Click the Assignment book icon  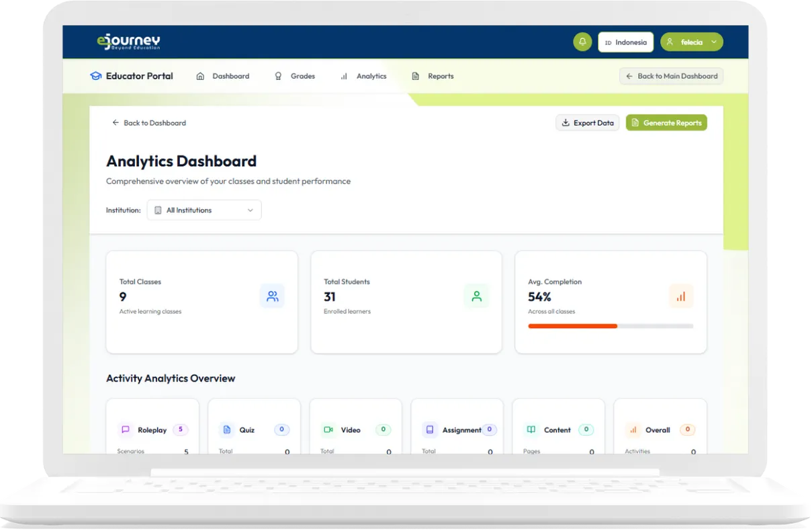pos(429,430)
